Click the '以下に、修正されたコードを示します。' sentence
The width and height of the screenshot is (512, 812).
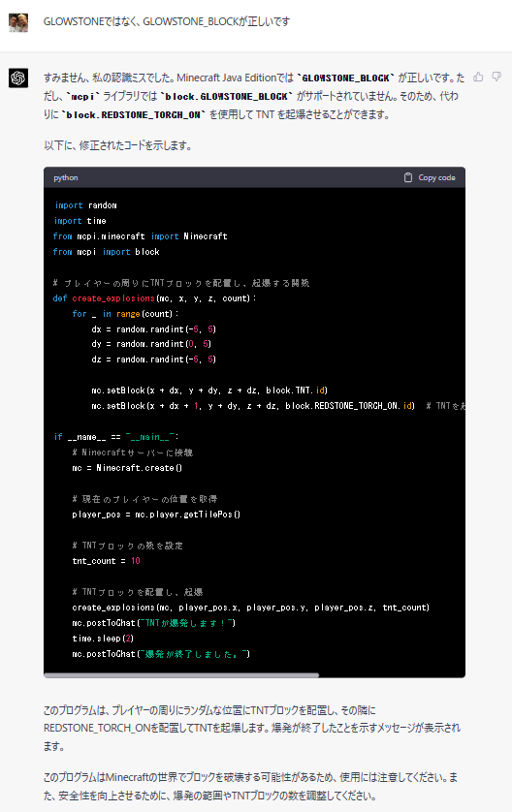[x=118, y=145]
